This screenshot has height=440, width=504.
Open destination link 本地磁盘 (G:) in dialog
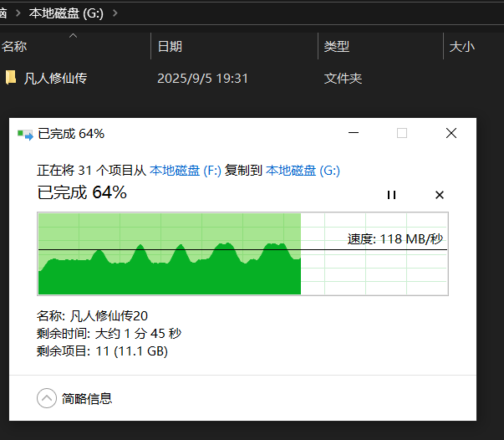(x=303, y=171)
